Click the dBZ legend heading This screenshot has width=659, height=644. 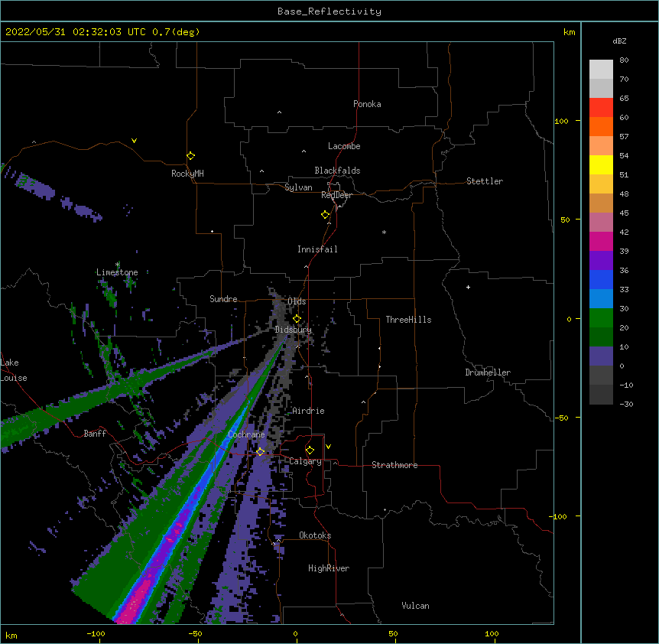(x=619, y=41)
